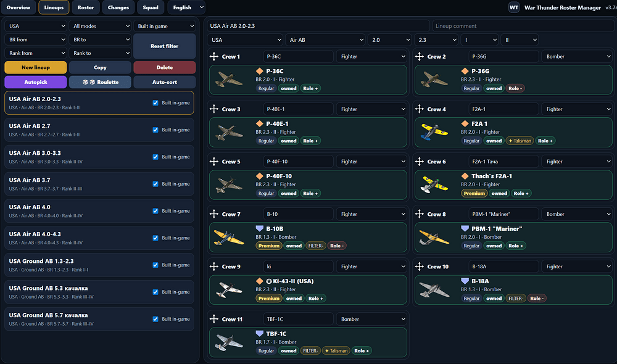This screenshot has height=364, width=617.
Task: Open Crew 1 Fighter role dropdown
Action: (372, 56)
